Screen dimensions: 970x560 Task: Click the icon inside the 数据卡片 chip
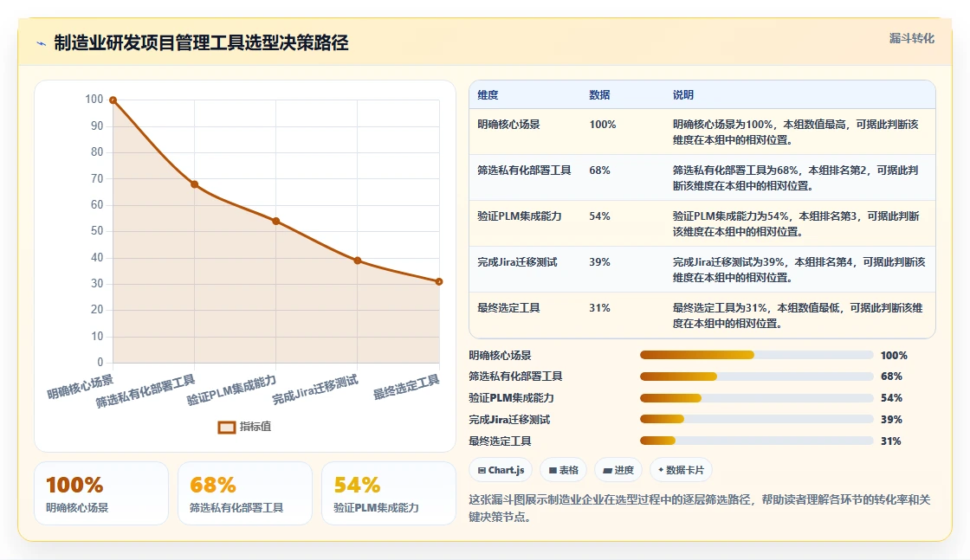pos(661,470)
